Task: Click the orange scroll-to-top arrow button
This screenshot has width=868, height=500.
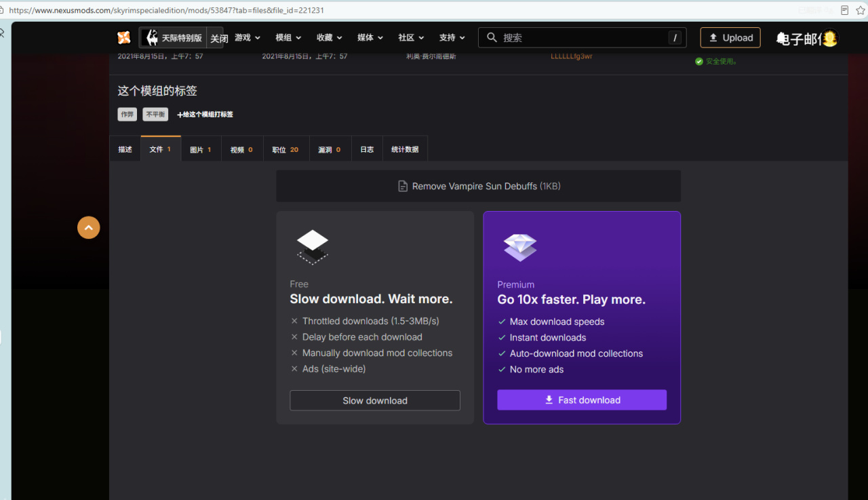Action: (89, 227)
